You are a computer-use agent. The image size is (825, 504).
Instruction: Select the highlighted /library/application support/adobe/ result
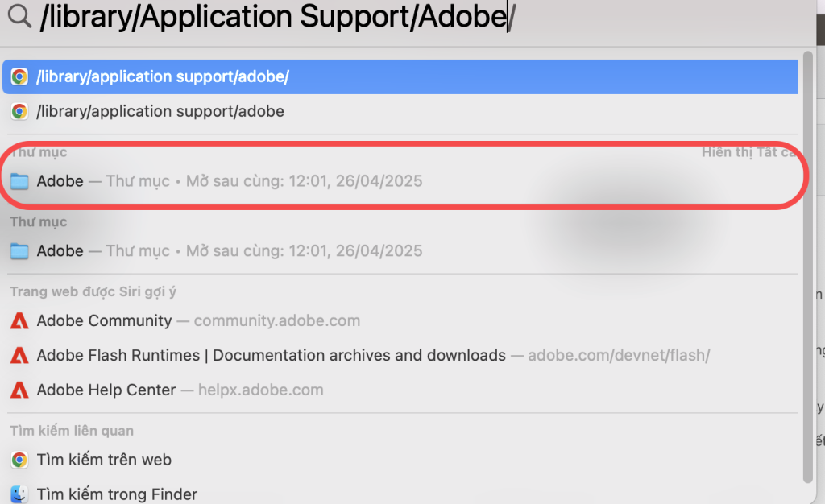[x=400, y=76]
